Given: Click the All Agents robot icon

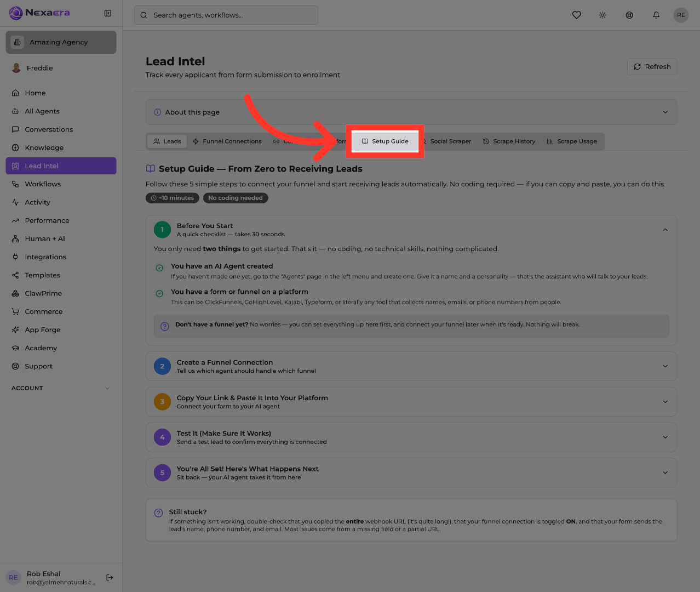Looking at the screenshot, I should (x=15, y=111).
